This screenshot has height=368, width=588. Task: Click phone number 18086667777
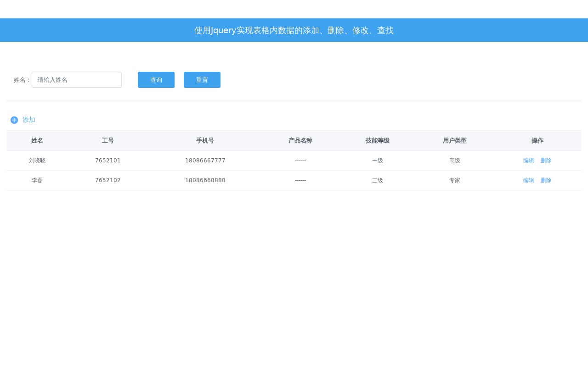click(x=205, y=161)
